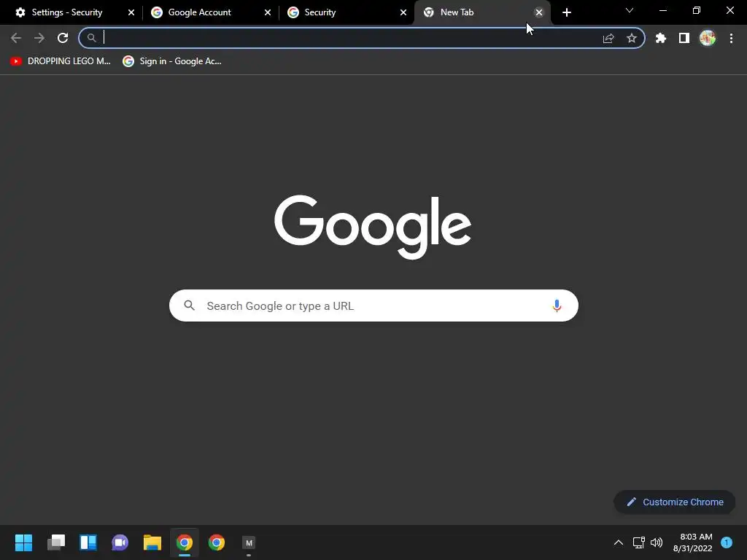Open File Explorer from the taskbar
The height and width of the screenshot is (560, 747).
tap(152, 542)
